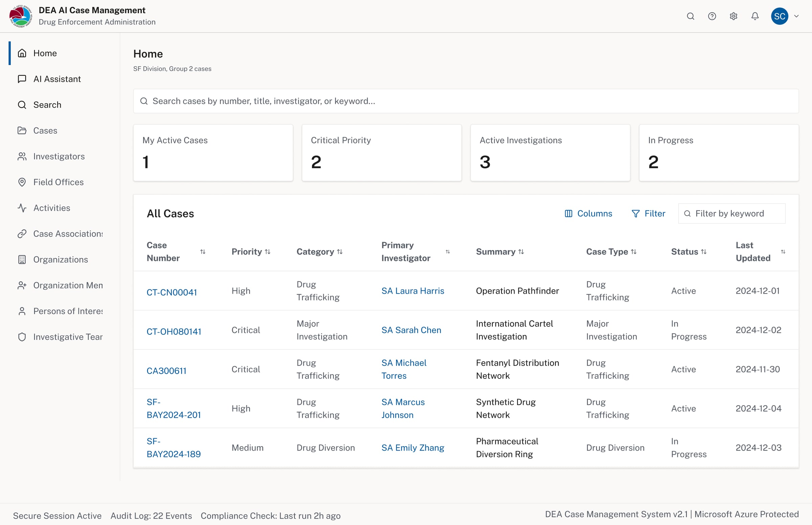The image size is (812, 525).
Task: Switch to the Home navigation item
Action: (45, 53)
